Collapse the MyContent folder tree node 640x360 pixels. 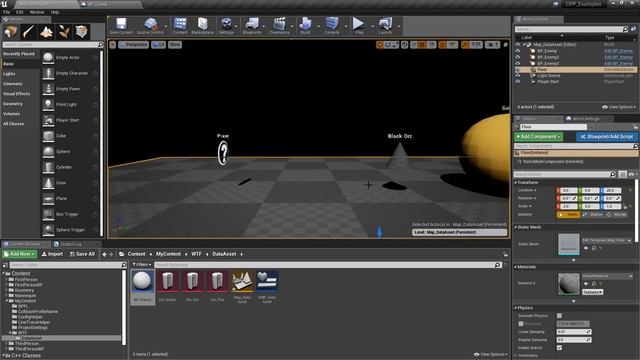(x=7, y=301)
